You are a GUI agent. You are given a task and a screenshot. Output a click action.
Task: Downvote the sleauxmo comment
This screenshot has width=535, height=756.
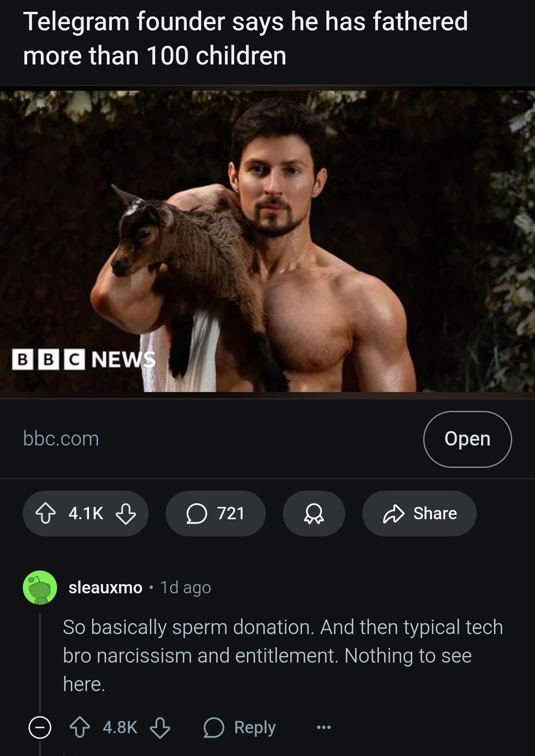[160, 728]
